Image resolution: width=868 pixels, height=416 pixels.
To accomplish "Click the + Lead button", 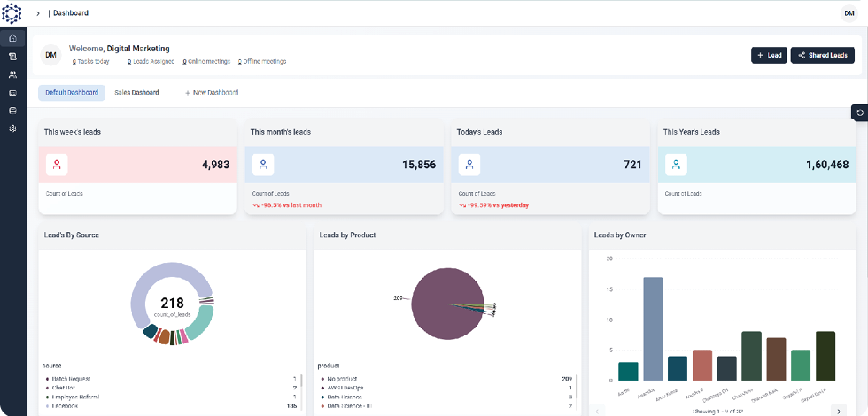I will point(769,55).
